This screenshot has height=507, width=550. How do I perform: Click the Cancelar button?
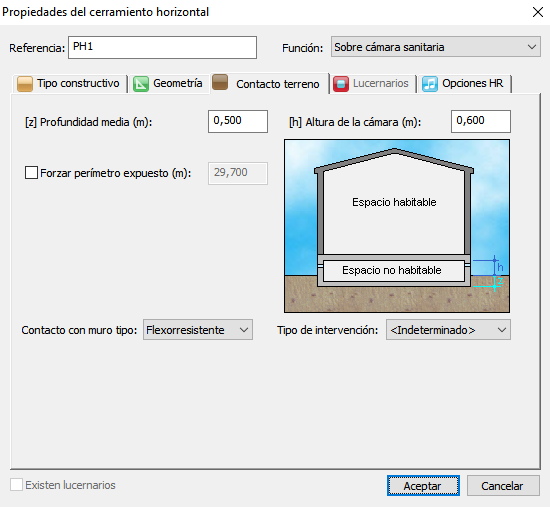[x=503, y=486]
